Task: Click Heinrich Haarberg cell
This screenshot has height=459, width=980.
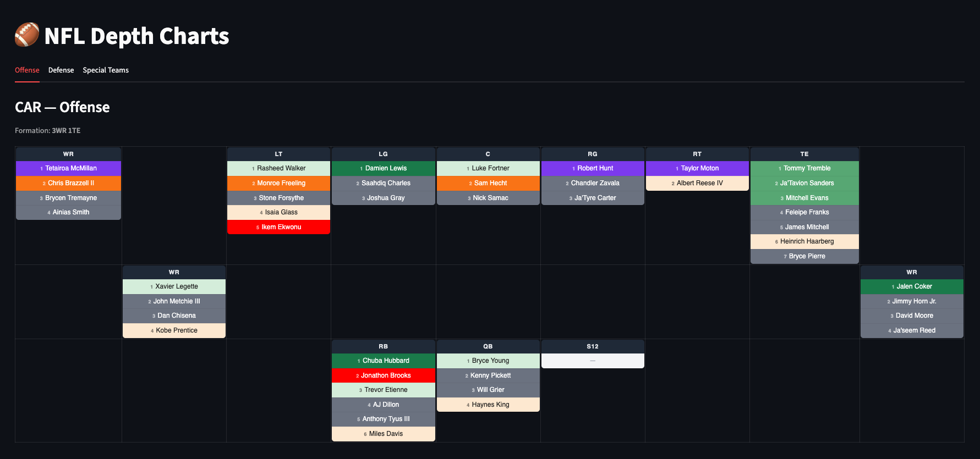Action: point(804,241)
